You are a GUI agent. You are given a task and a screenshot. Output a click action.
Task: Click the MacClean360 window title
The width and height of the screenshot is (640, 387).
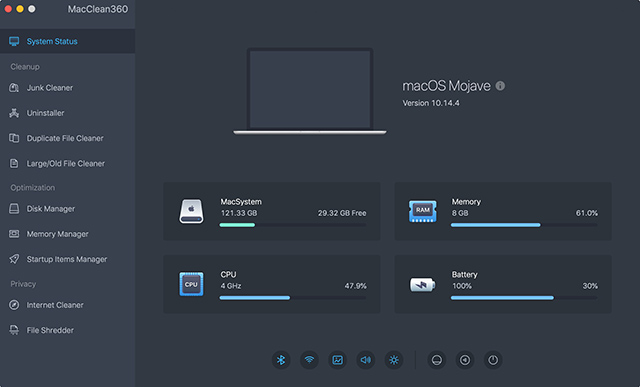point(98,9)
